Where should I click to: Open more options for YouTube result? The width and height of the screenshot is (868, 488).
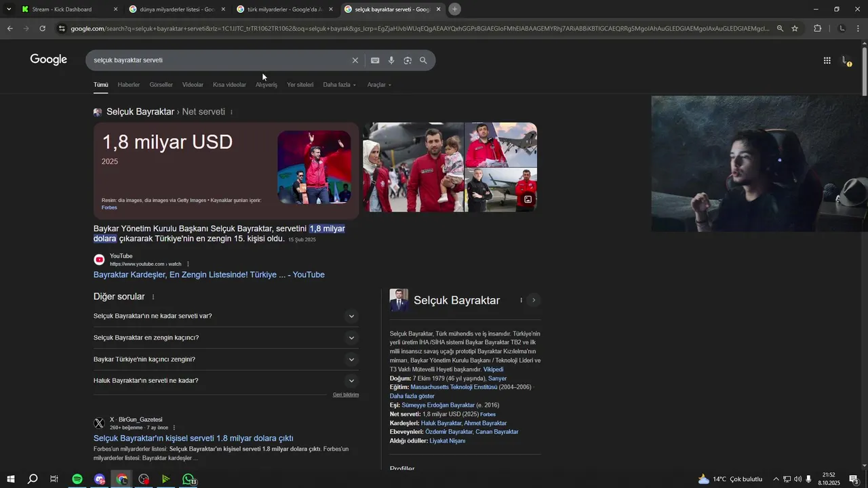(188, 264)
